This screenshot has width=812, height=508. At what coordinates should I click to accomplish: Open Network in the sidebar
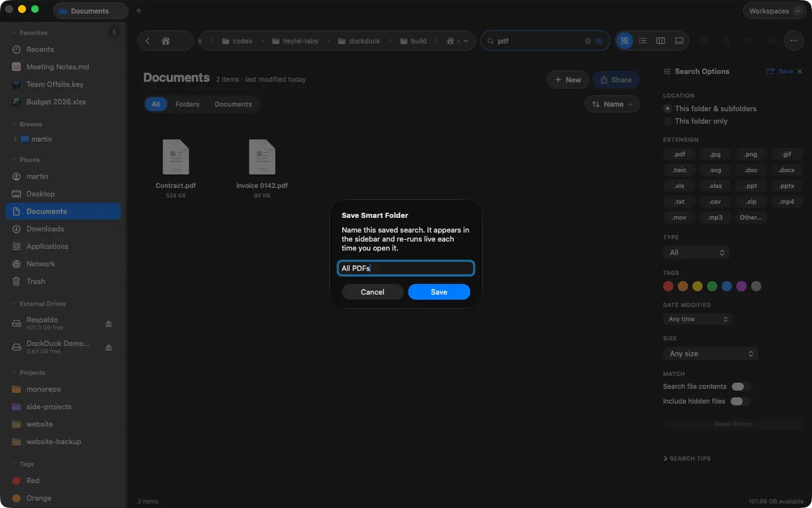click(63, 264)
